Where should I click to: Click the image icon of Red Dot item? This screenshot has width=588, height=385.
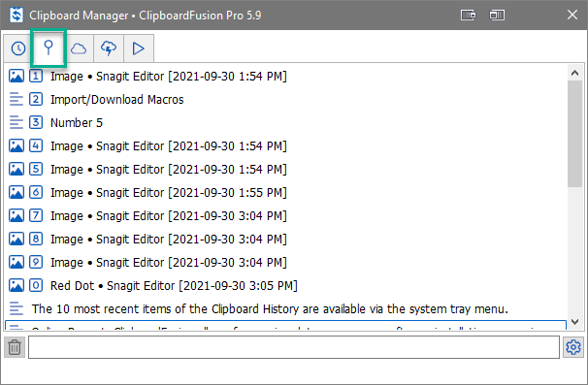(x=16, y=285)
